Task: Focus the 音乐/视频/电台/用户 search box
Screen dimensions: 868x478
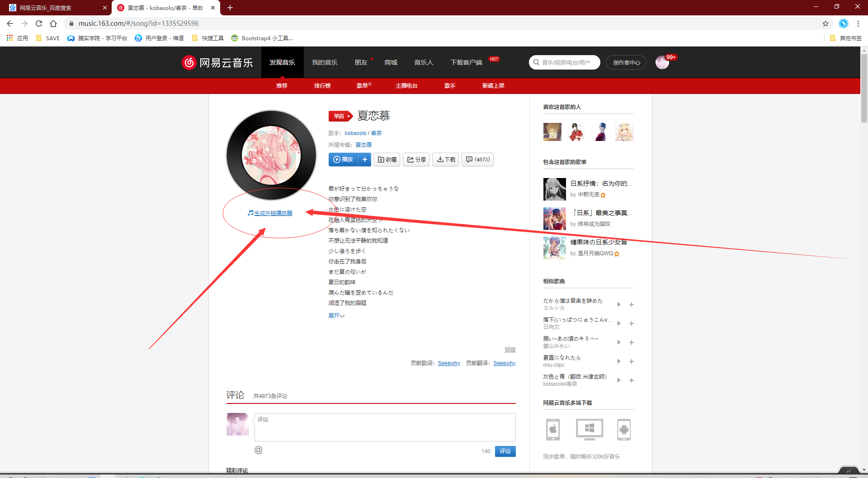Action: coord(565,62)
